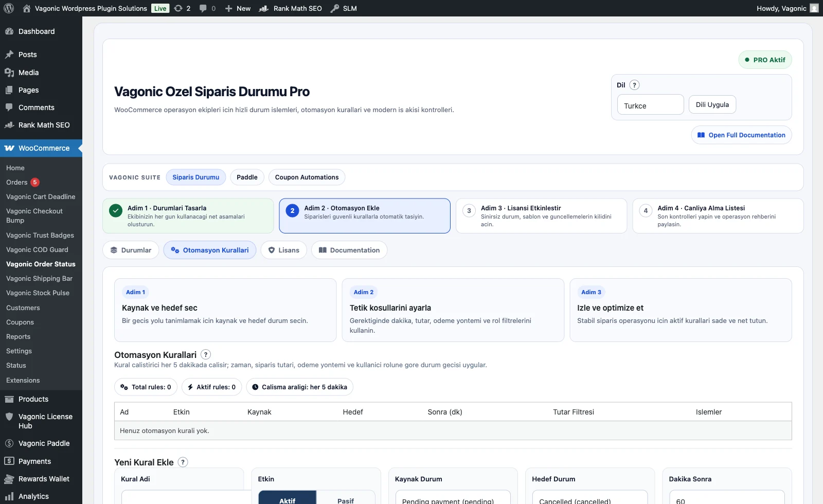Screen dimensions: 823x504
Task: Click the Kural Adi input field
Action: point(186,498)
